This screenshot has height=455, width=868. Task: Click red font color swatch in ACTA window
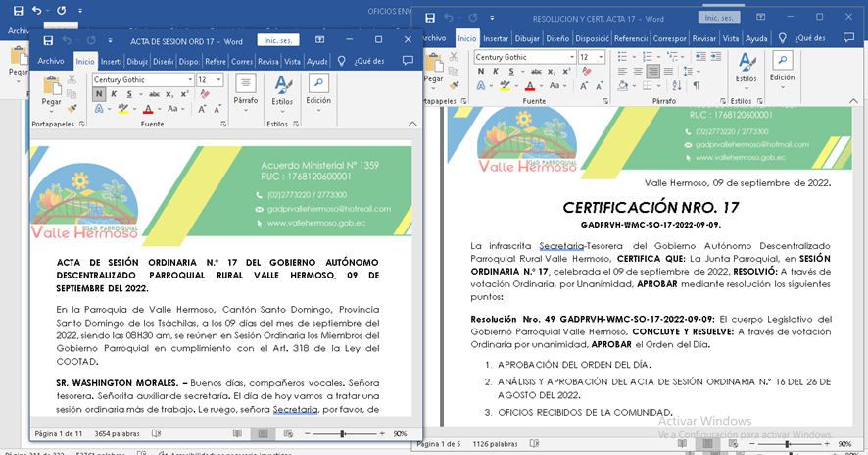[x=147, y=109]
